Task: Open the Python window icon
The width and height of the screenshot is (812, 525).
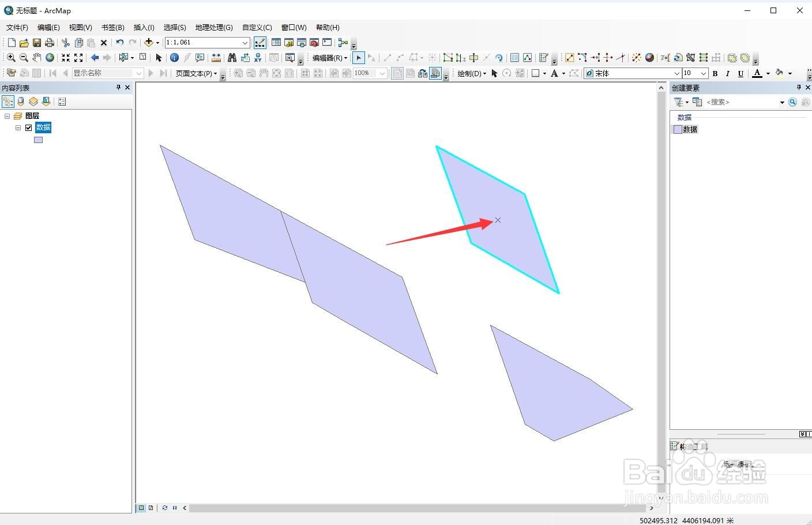Action: point(327,43)
